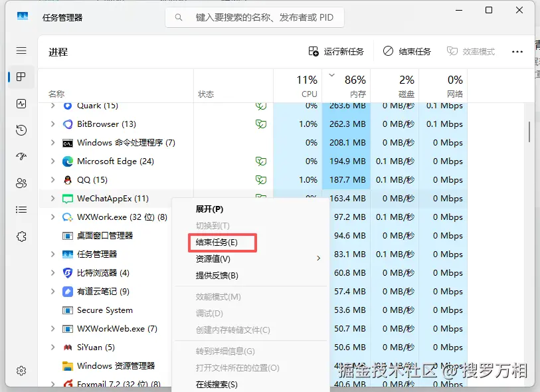Image resolution: width=540 pixels, height=392 pixels.
Task: Click the 187.7 MB memory cell
Action: pyautogui.click(x=347, y=180)
